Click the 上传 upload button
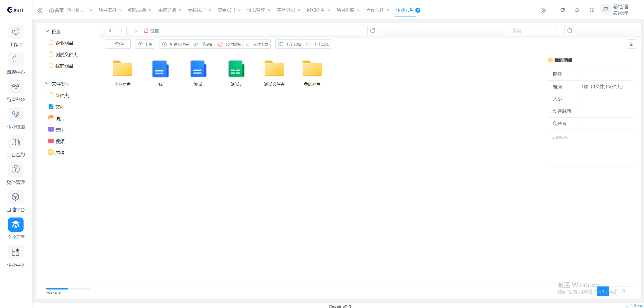644x308 pixels. click(x=145, y=44)
